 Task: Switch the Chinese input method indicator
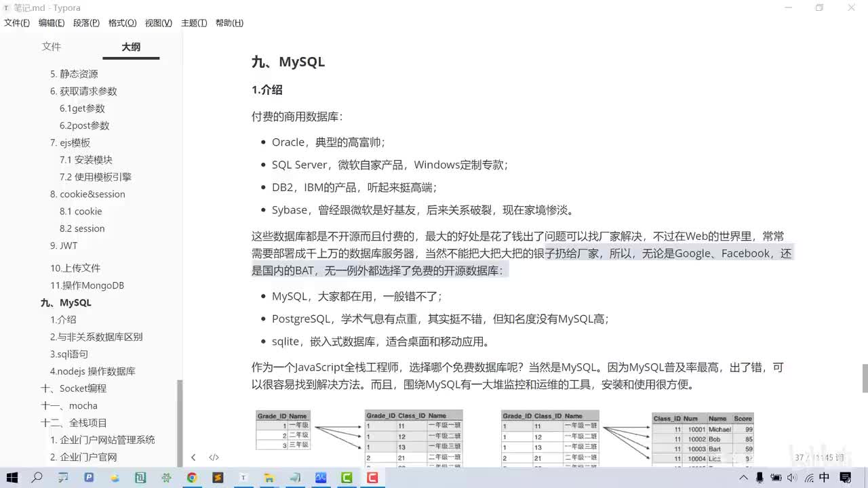pyautogui.click(x=825, y=478)
